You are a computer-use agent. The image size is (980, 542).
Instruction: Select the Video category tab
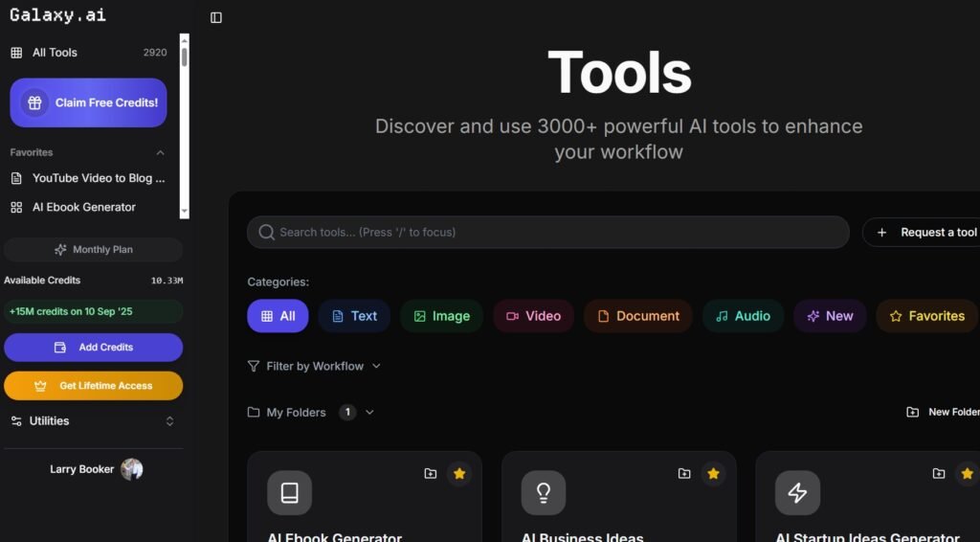pos(533,316)
